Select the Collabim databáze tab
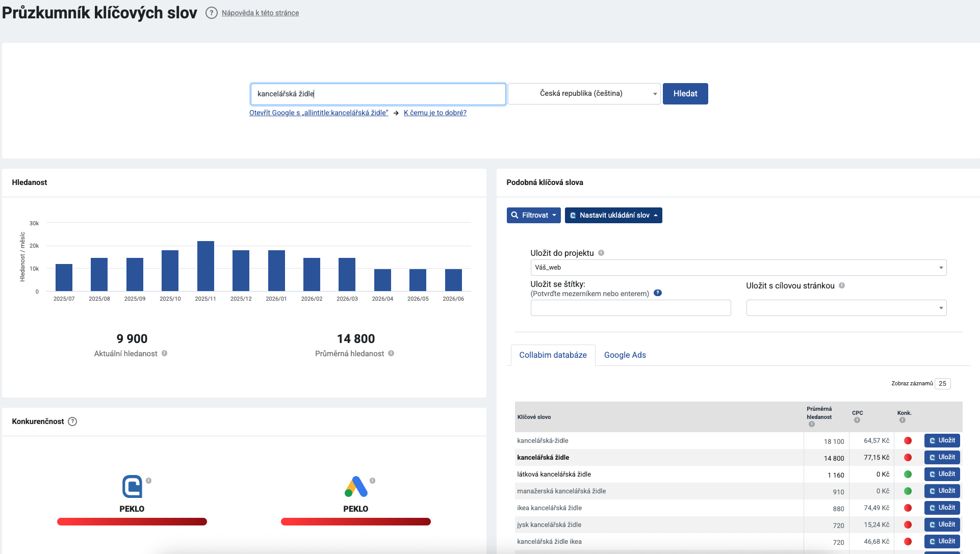The height and width of the screenshot is (554, 980). coord(553,355)
